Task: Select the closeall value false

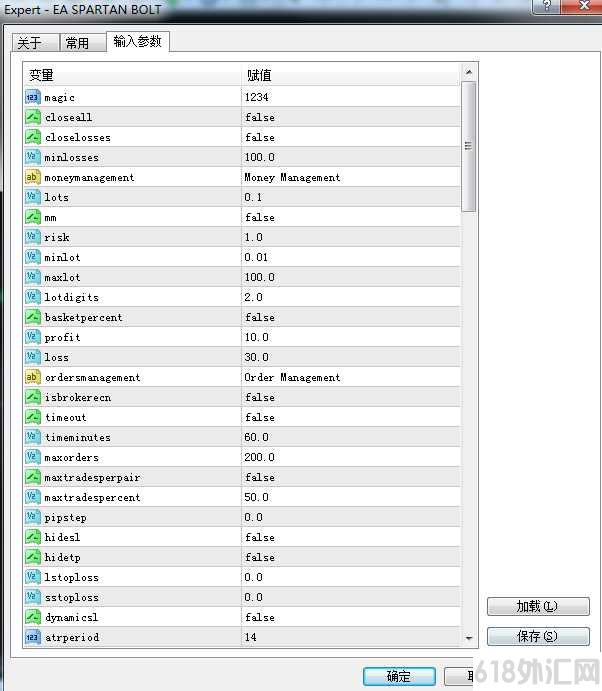Action: (x=260, y=117)
